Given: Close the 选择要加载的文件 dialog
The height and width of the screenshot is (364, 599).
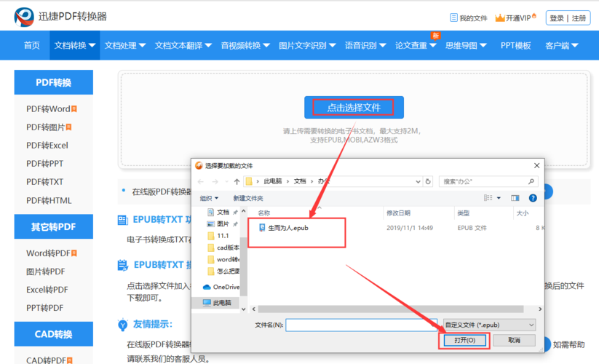Looking at the screenshot, I should [x=536, y=165].
